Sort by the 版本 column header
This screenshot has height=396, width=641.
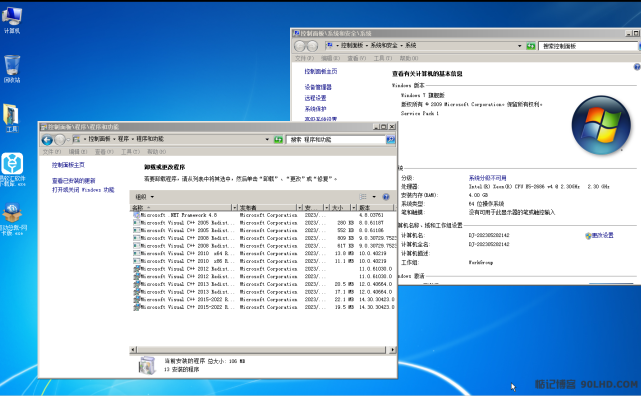375,208
